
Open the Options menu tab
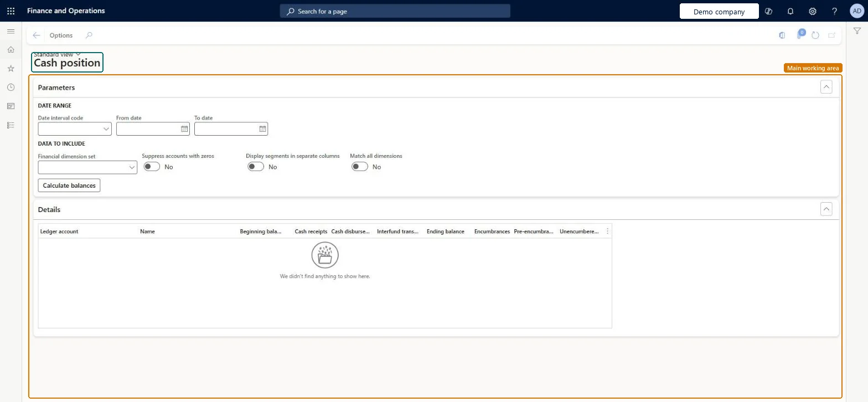(61, 35)
